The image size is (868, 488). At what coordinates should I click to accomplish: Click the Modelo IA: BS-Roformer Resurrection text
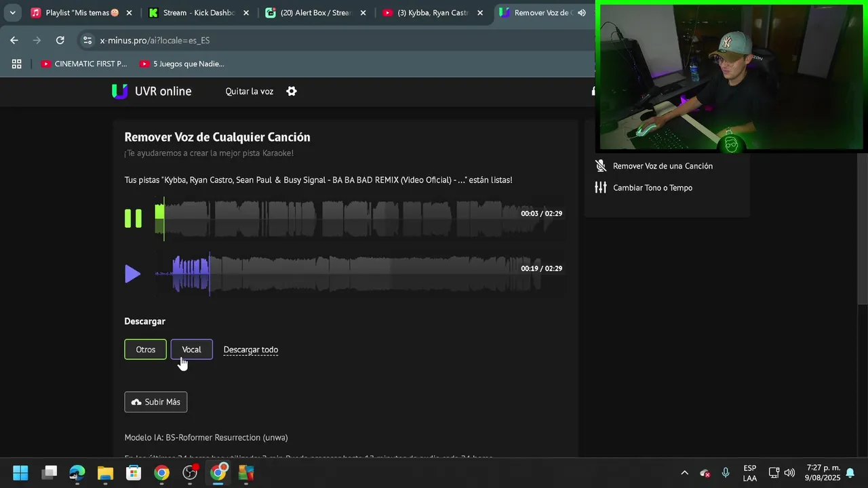[206, 438]
